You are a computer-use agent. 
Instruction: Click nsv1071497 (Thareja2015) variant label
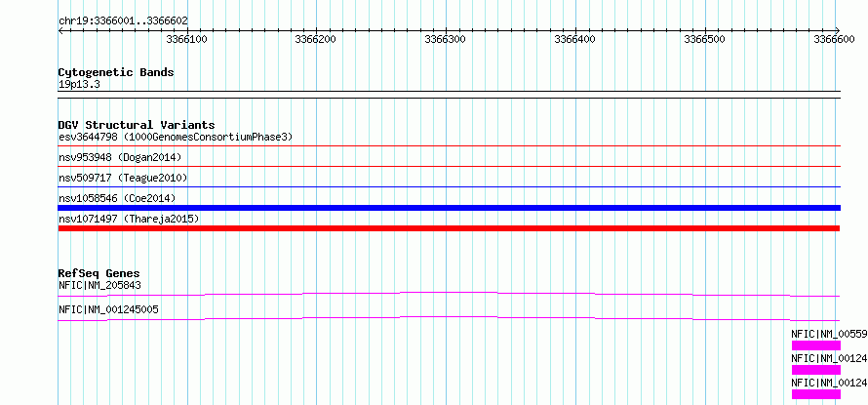129,219
